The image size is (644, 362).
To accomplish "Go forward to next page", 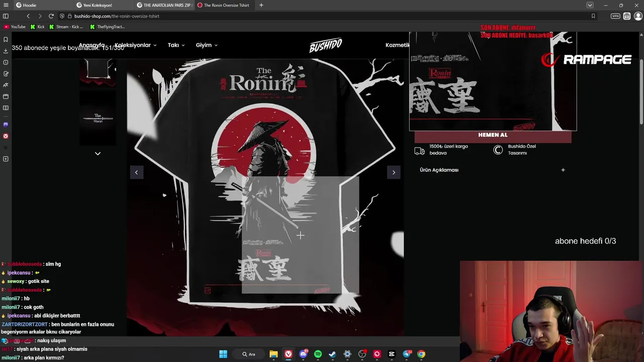I will [x=40, y=16].
